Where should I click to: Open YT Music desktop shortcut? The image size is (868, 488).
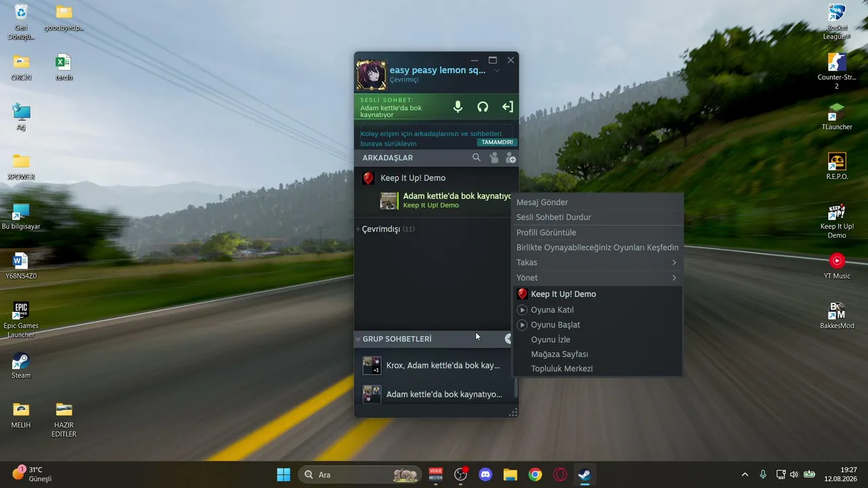point(837,266)
